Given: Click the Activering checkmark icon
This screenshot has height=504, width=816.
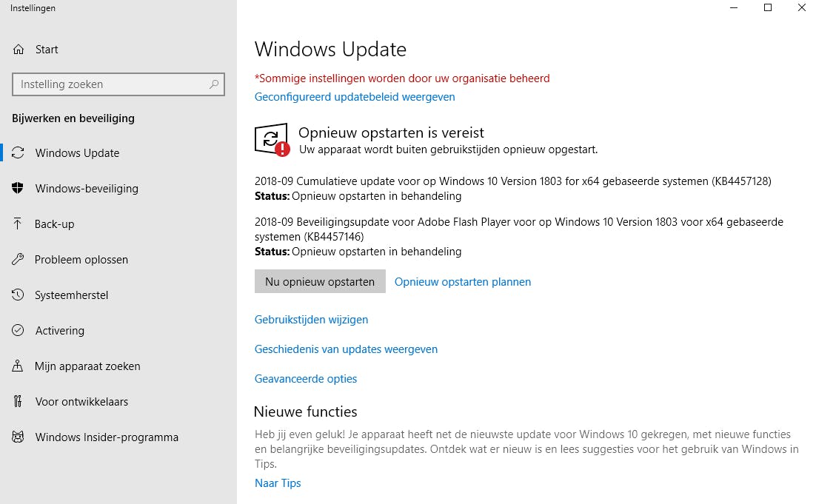Looking at the screenshot, I should pyautogui.click(x=19, y=331).
